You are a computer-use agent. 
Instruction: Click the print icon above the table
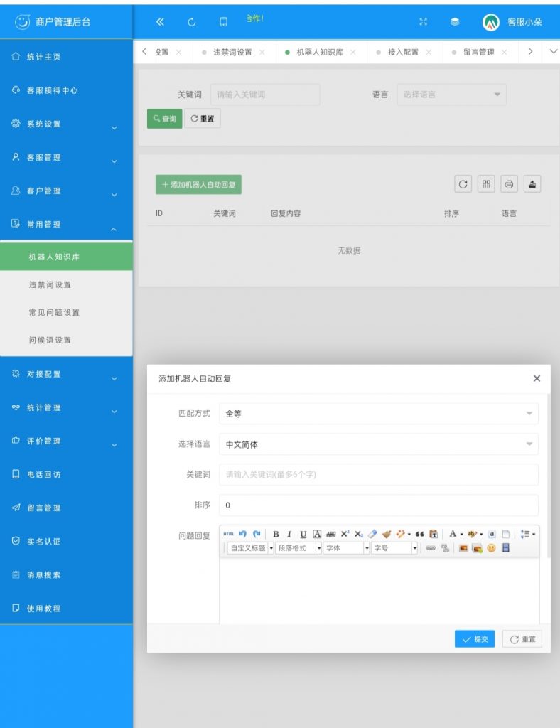click(509, 185)
